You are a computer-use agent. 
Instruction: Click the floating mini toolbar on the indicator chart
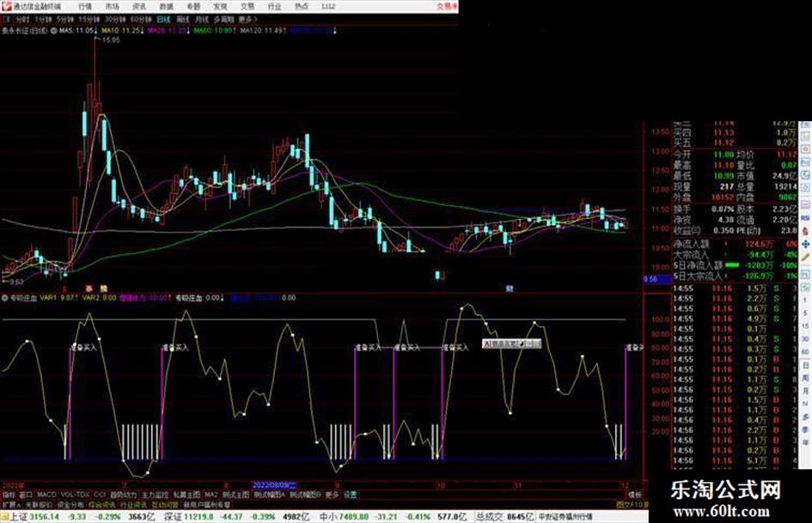[511, 344]
